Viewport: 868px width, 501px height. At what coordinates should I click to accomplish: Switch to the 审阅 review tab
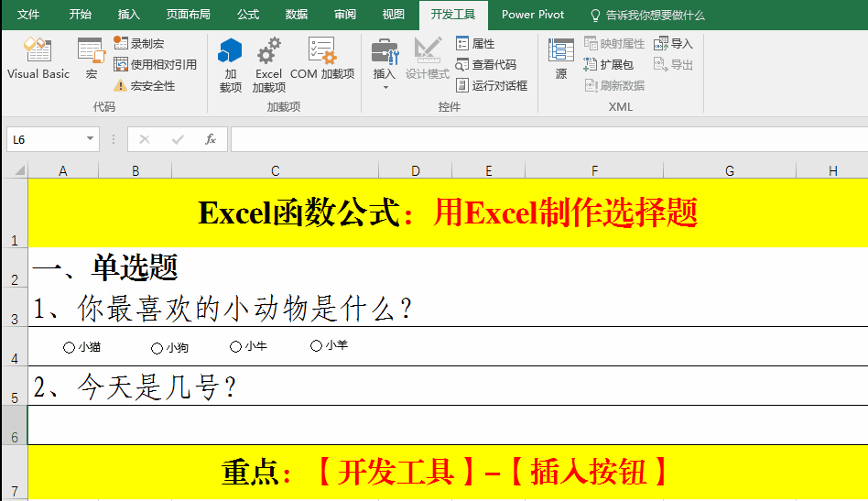pyautogui.click(x=345, y=15)
